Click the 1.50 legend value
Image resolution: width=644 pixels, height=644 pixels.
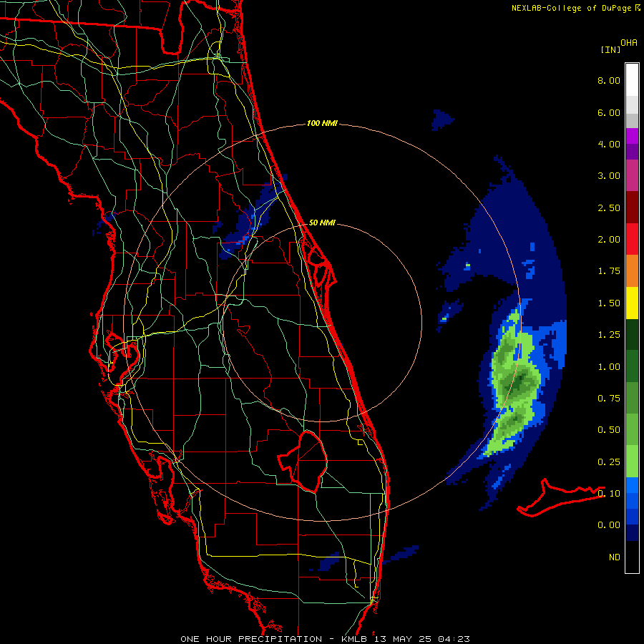pyautogui.click(x=609, y=303)
